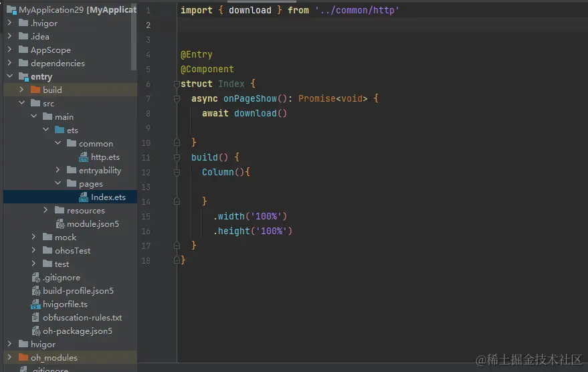Click the hvigorfile.ts file icon

point(35,304)
